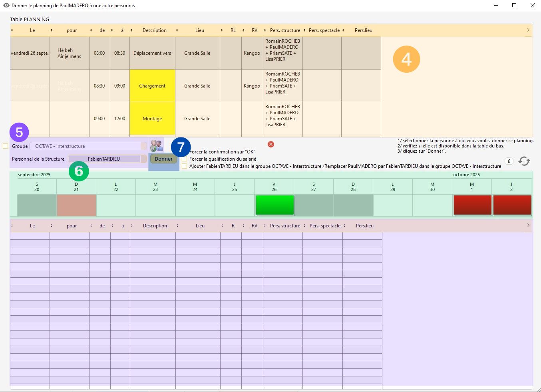Open the Groupe dropdown showing OCTAVE - Interstructure
The height and width of the screenshot is (392, 541).
click(88, 146)
